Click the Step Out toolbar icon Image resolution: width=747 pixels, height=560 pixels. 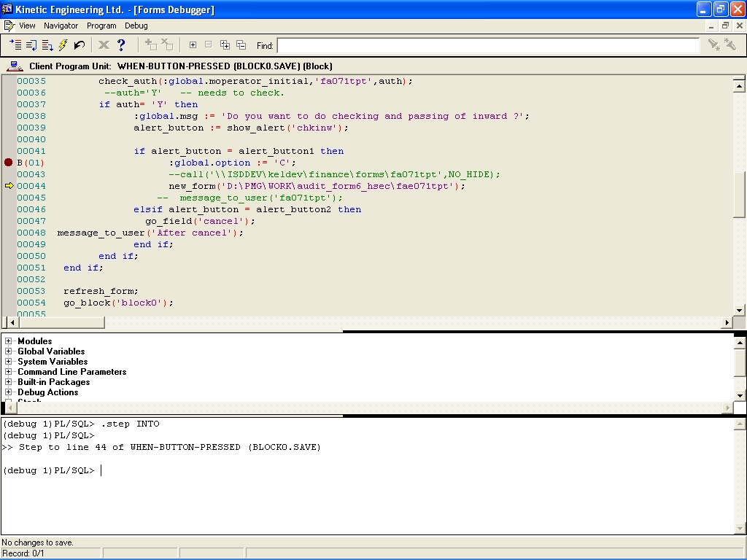pyautogui.click(x=47, y=45)
